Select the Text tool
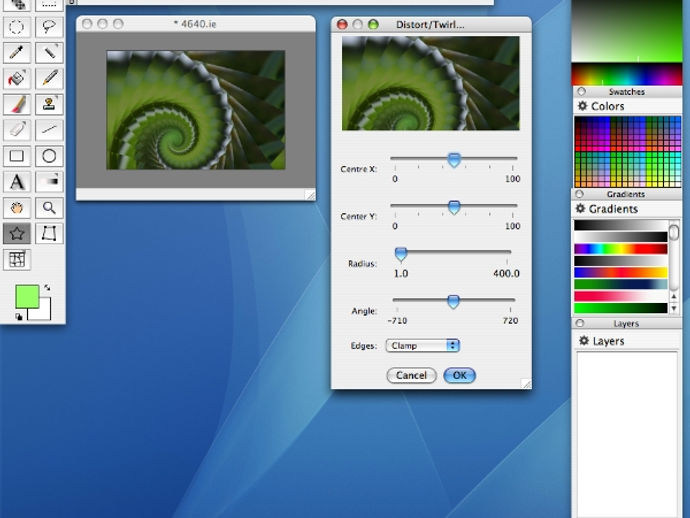The image size is (690, 518). 17,182
